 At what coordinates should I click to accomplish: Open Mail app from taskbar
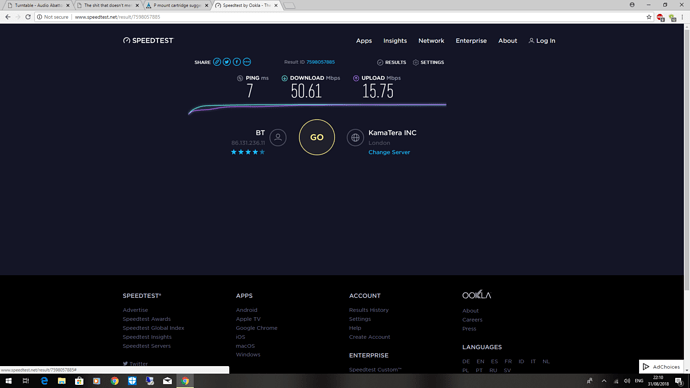pyautogui.click(x=167, y=381)
